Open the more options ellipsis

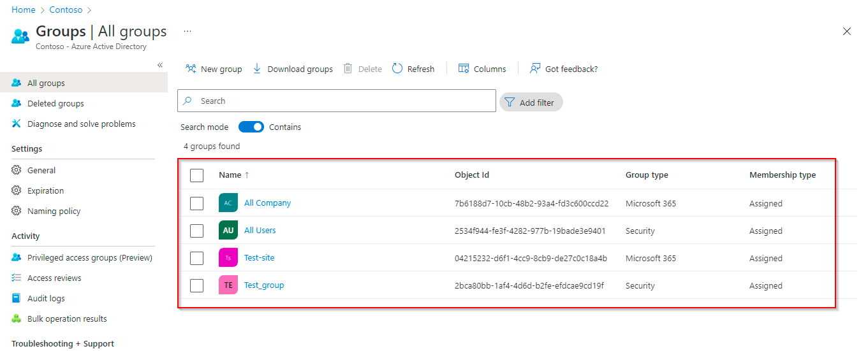pos(188,31)
